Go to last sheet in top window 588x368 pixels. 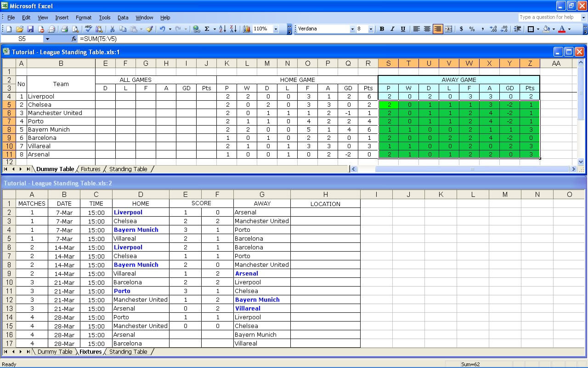[x=28, y=169]
